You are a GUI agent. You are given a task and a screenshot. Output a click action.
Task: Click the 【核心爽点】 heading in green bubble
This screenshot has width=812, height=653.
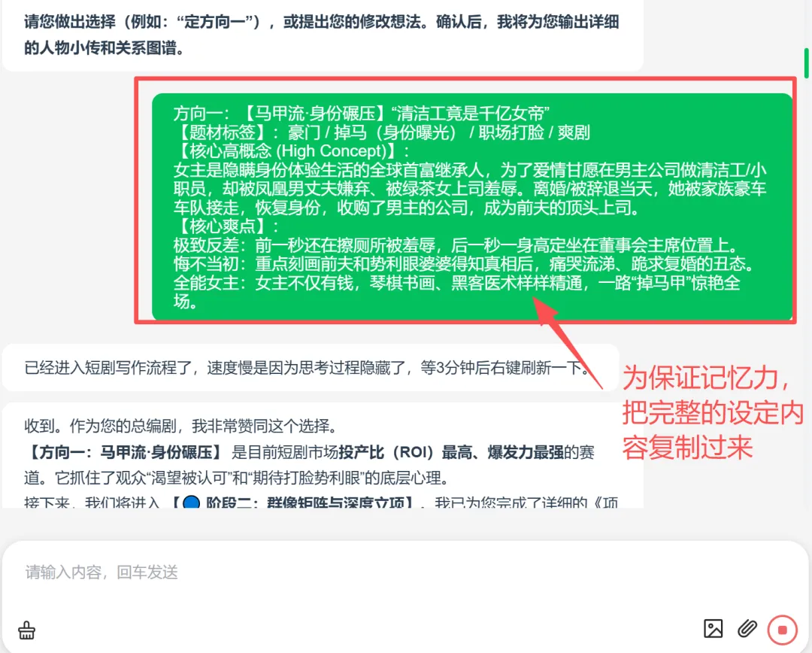(226, 226)
